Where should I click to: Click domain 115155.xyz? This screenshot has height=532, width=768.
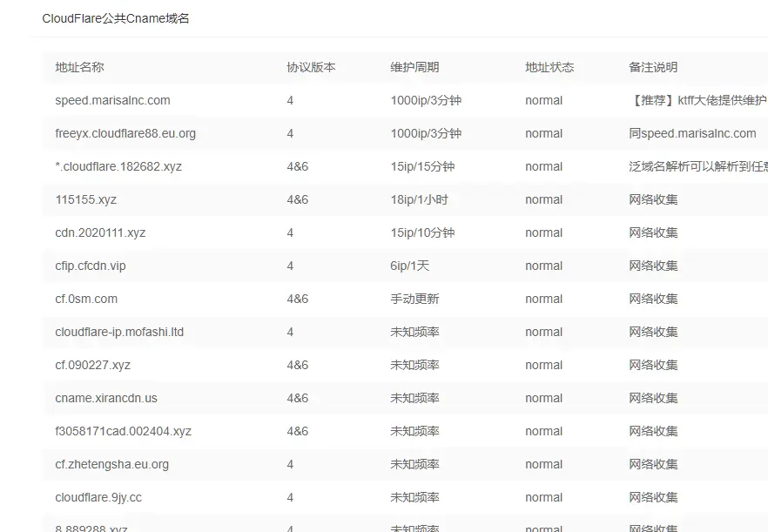pyautogui.click(x=85, y=200)
